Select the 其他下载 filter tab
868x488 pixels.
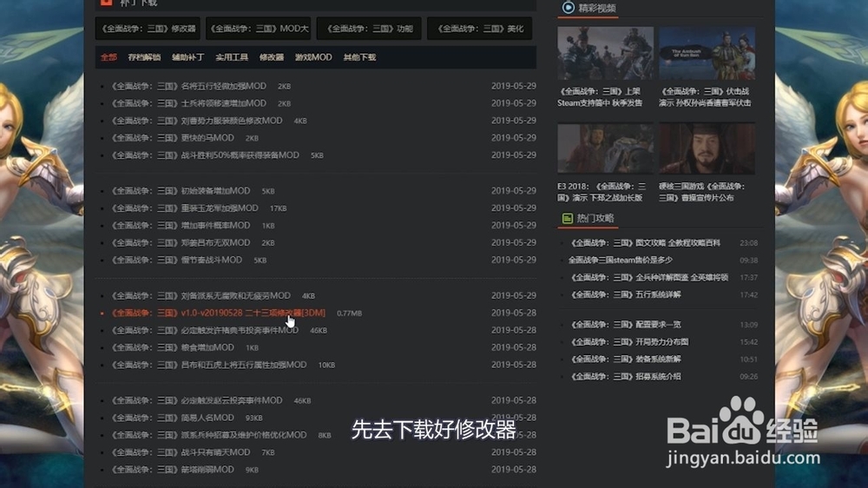360,57
